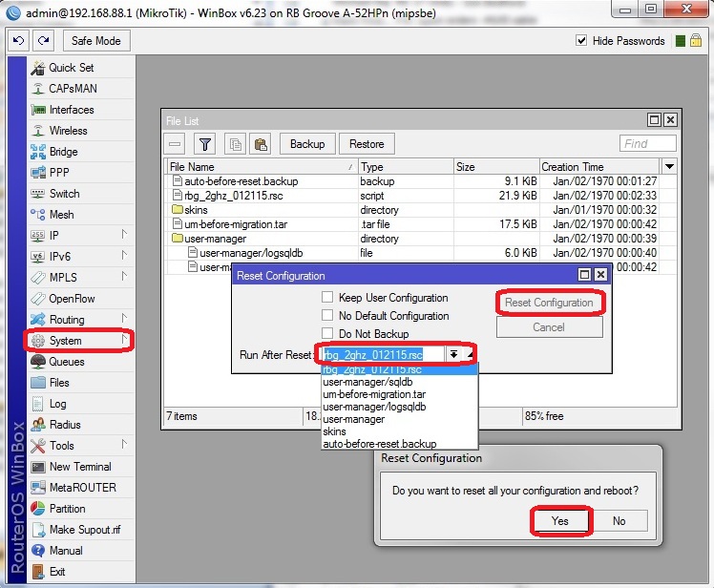
Task: Open the Manual
Action: (x=81, y=551)
